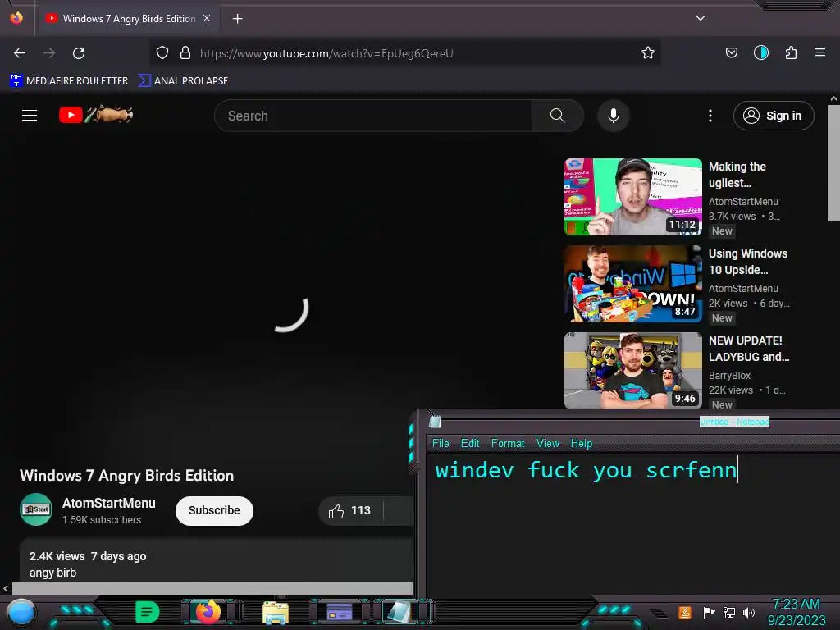Expand the list all tabs chevron
Viewport: 840px width, 630px height.
(x=701, y=18)
